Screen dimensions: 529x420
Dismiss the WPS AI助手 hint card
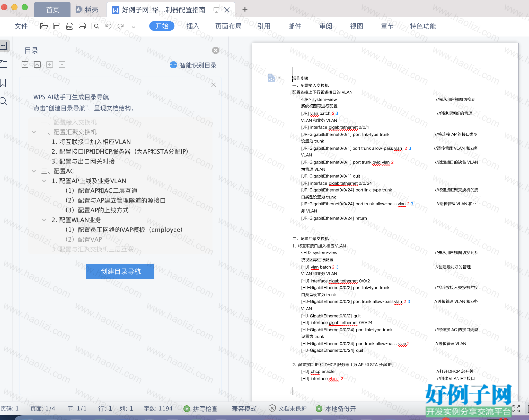point(214,85)
